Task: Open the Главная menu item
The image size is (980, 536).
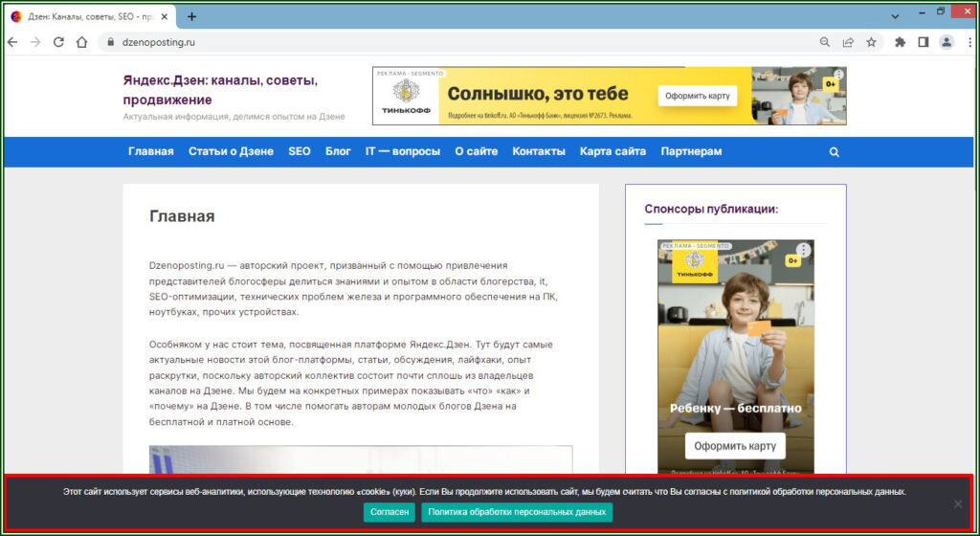Action: tap(150, 151)
